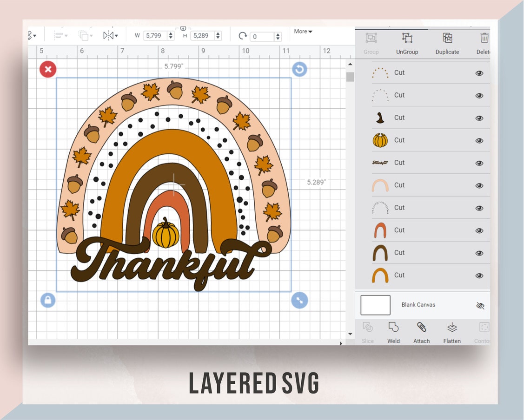
Task: Hide the pumpkin Cut layer
Action: tap(479, 140)
